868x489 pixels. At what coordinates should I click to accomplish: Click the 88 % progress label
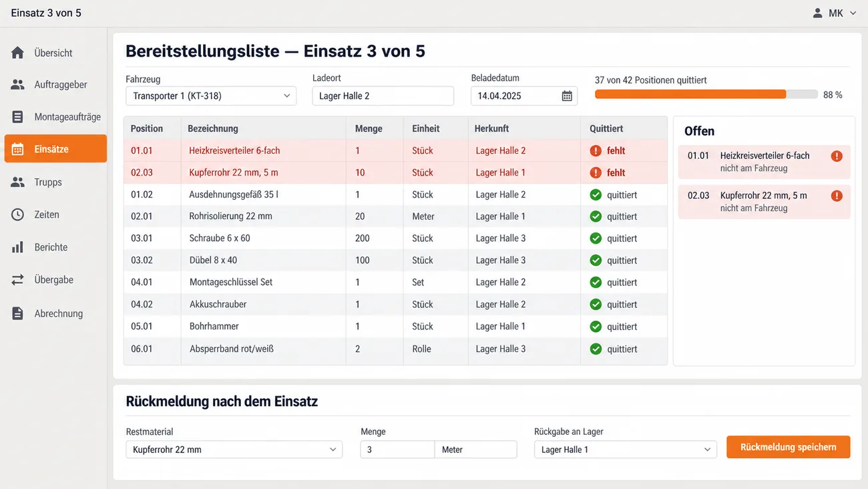(833, 95)
